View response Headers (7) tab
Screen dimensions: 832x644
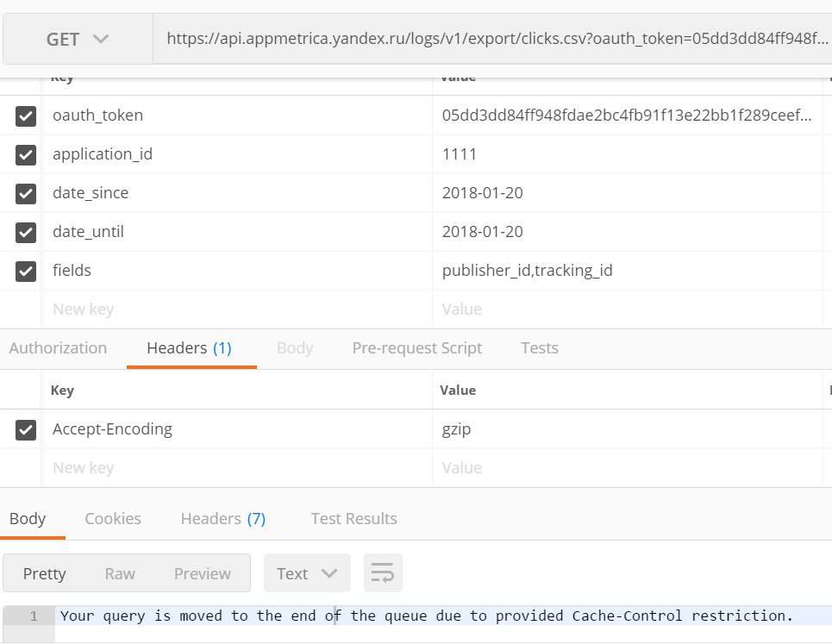pyautogui.click(x=223, y=518)
